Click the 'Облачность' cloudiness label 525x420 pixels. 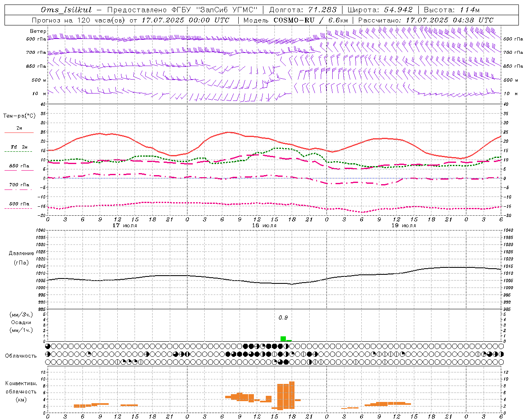tap(21, 356)
